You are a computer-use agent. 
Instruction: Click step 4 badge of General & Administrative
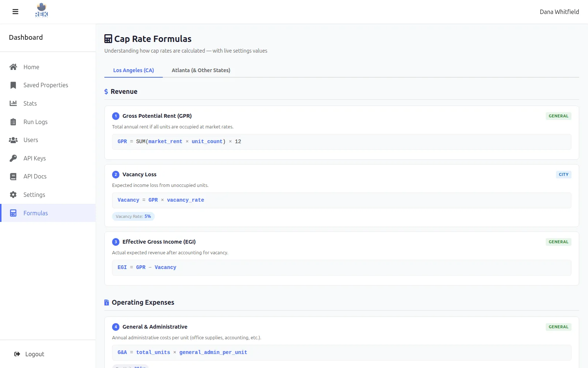coord(116,327)
